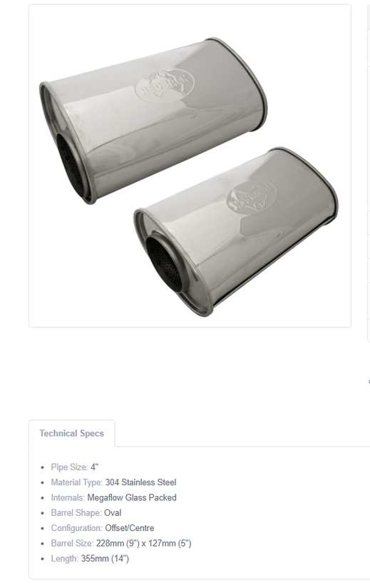Click the Barrel Shape label
This screenshot has width=370, height=588.
pos(76,513)
